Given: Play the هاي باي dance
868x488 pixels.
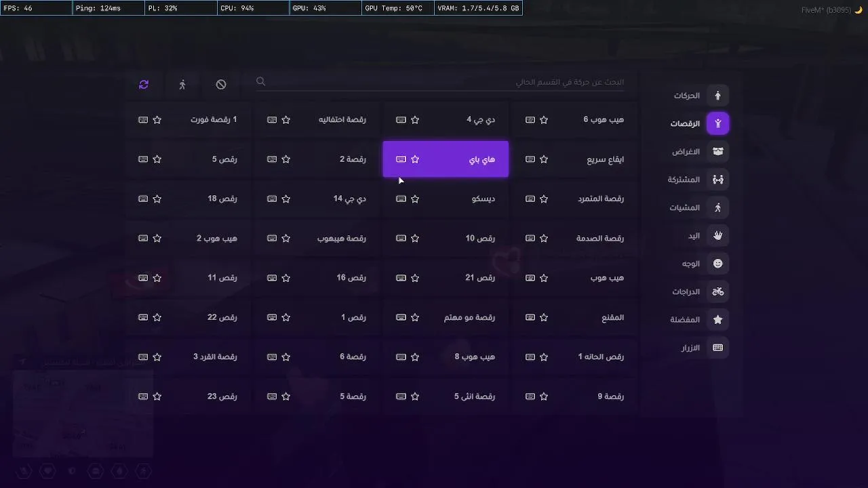Looking at the screenshot, I should (x=446, y=159).
